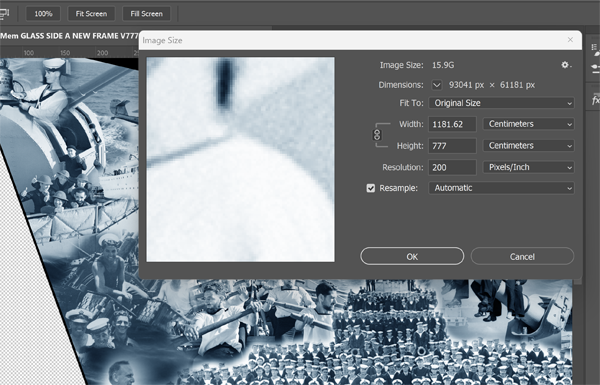Open the Resample Automatic method dropdown
Image resolution: width=600 pixels, height=385 pixels.
501,188
